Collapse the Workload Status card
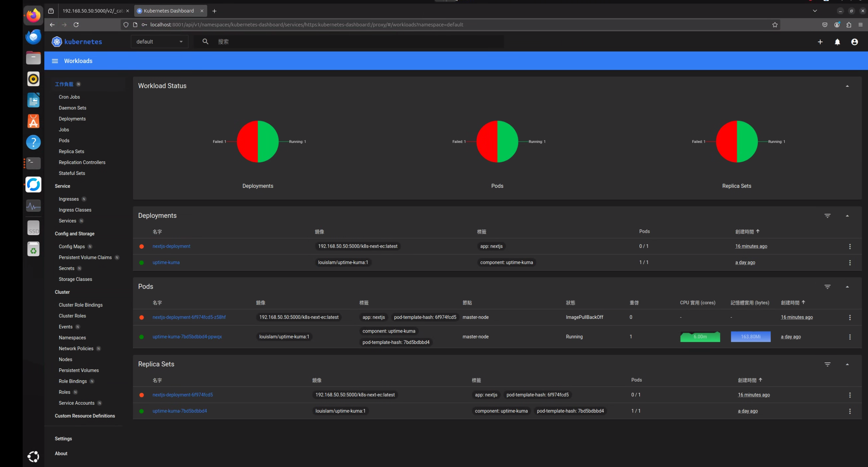The height and width of the screenshot is (467, 868). 847,86
